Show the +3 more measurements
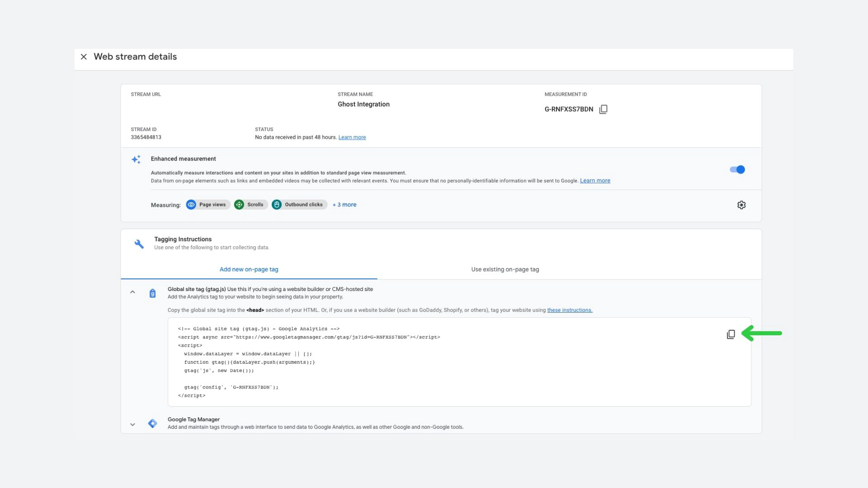 coord(344,205)
